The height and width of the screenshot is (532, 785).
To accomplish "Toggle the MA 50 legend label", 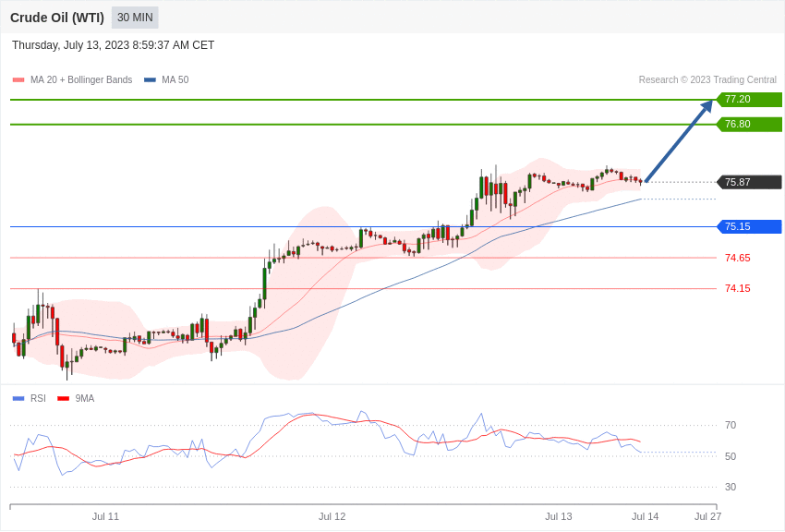I will click(x=175, y=79).
